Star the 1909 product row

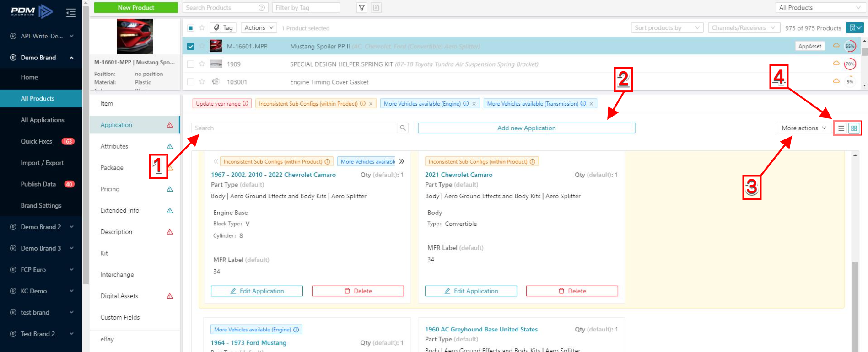202,64
